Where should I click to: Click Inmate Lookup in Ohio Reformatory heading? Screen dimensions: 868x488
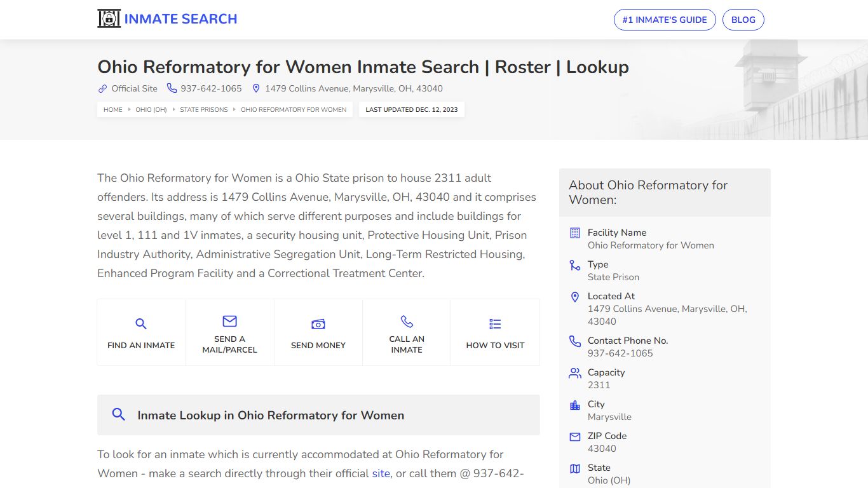[x=271, y=415]
